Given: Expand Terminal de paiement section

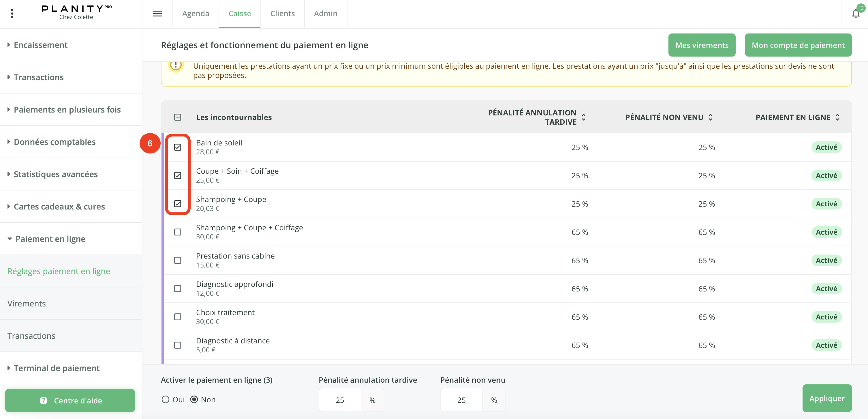Looking at the screenshot, I should (56, 368).
